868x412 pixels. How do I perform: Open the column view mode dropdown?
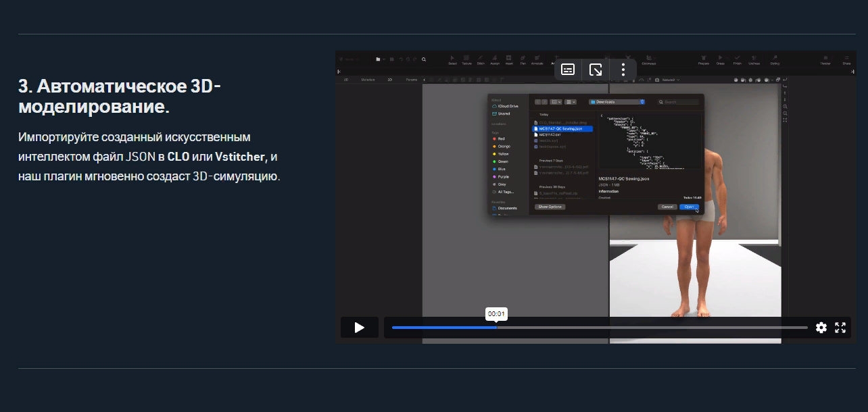[556, 102]
